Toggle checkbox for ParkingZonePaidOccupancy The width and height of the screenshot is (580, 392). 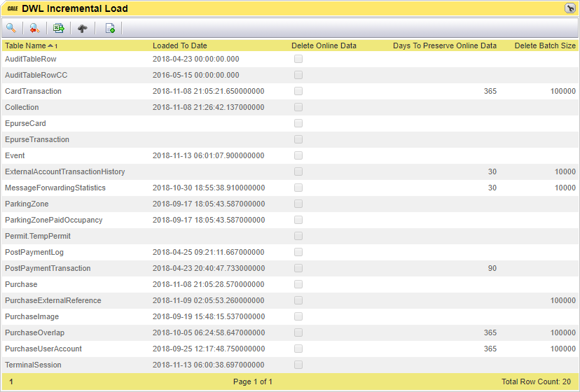coord(298,220)
